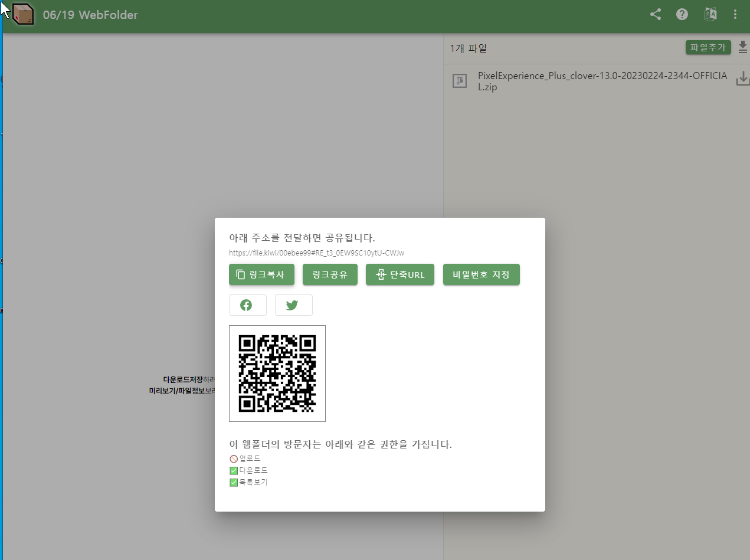Share link on Twitter

(293, 305)
